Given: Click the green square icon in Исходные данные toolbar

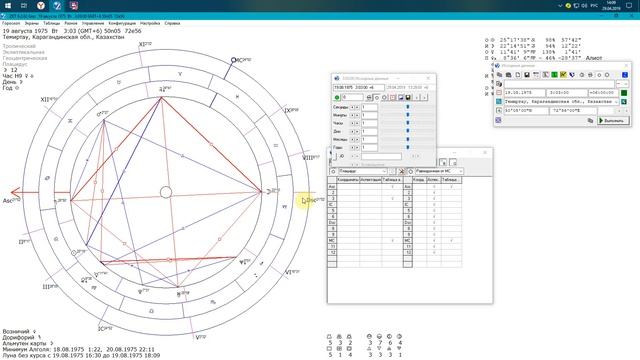Looking at the screenshot, I should [554, 75].
